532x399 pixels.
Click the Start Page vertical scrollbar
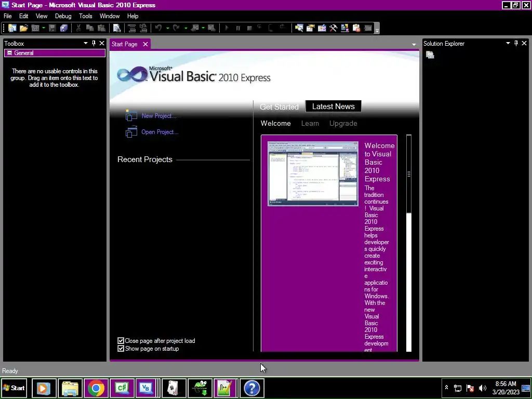point(409,243)
